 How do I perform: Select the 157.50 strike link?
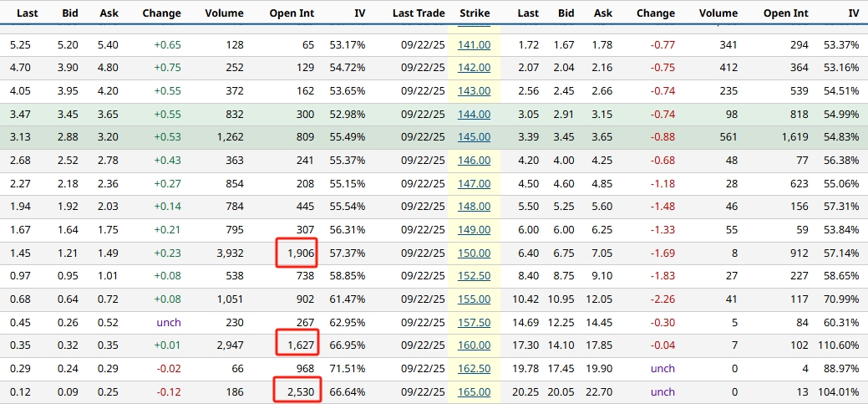(x=474, y=322)
